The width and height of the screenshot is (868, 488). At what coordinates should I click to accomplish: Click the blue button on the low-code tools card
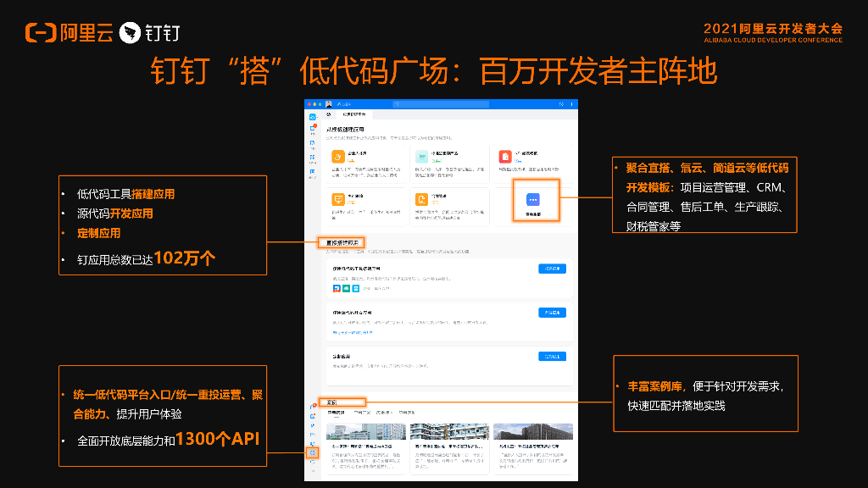tap(552, 269)
